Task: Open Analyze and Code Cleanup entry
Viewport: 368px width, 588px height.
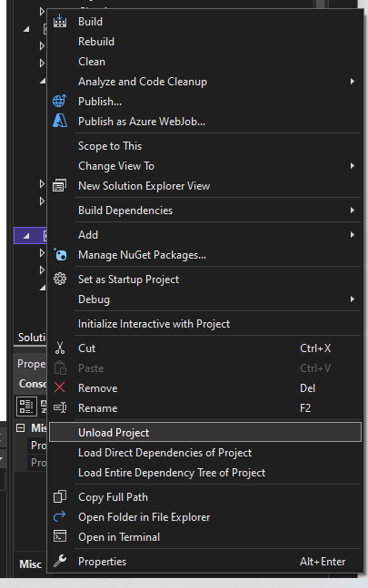Action: 205,82
